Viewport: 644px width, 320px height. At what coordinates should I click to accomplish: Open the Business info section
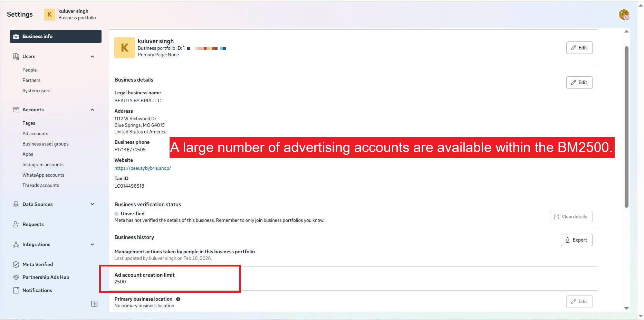56,36
